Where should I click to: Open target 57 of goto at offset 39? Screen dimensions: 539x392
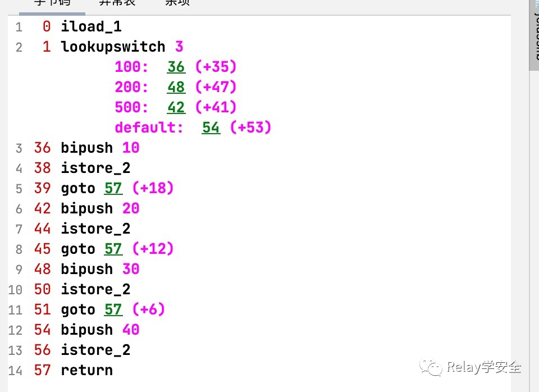tap(113, 188)
